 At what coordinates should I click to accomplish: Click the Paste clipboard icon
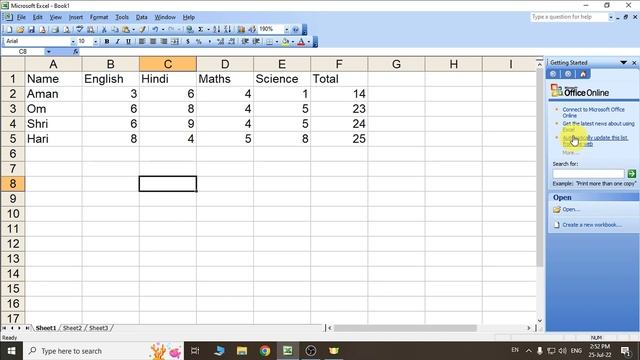[126, 29]
